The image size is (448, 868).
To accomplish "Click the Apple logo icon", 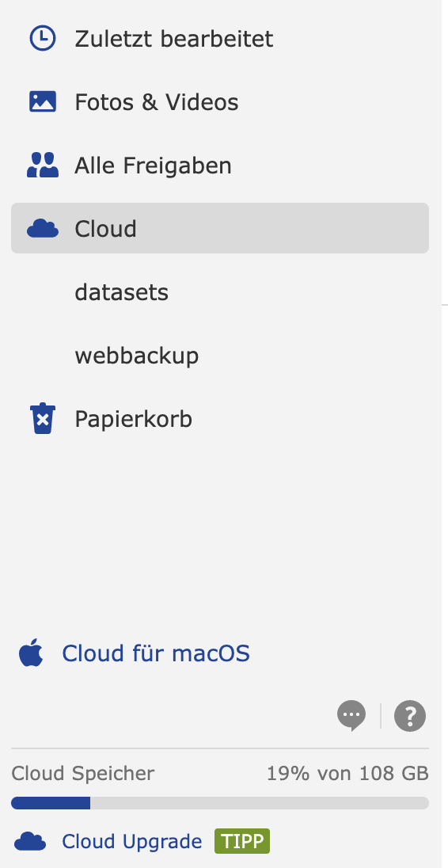I will coord(31,653).
